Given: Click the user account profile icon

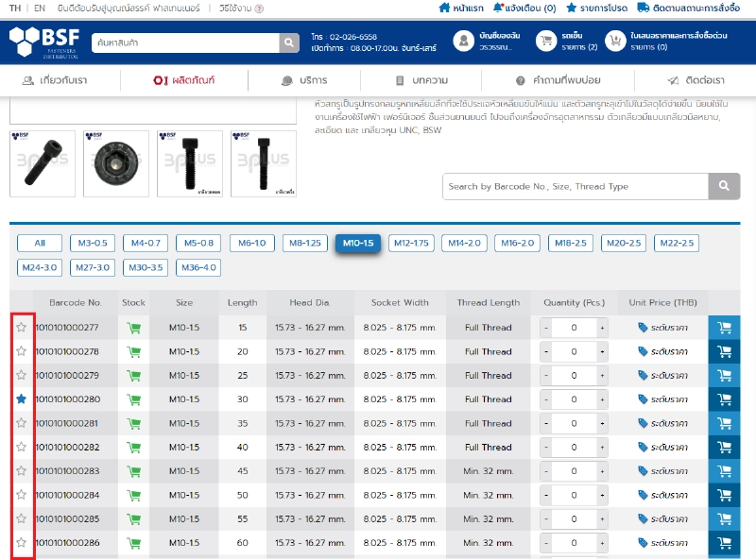Looking at the screenshot, I should 463,41.
